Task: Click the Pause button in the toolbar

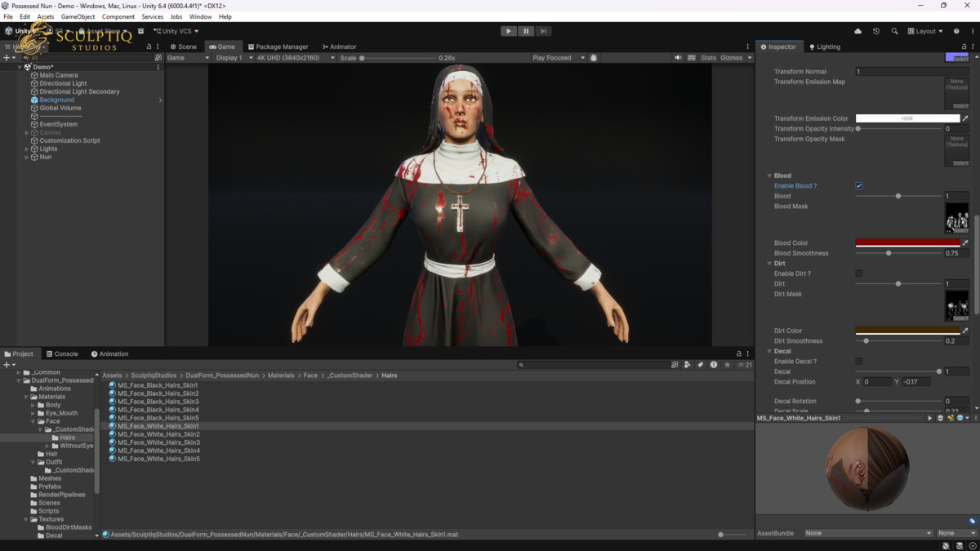Action: click(x=526, y=31)
